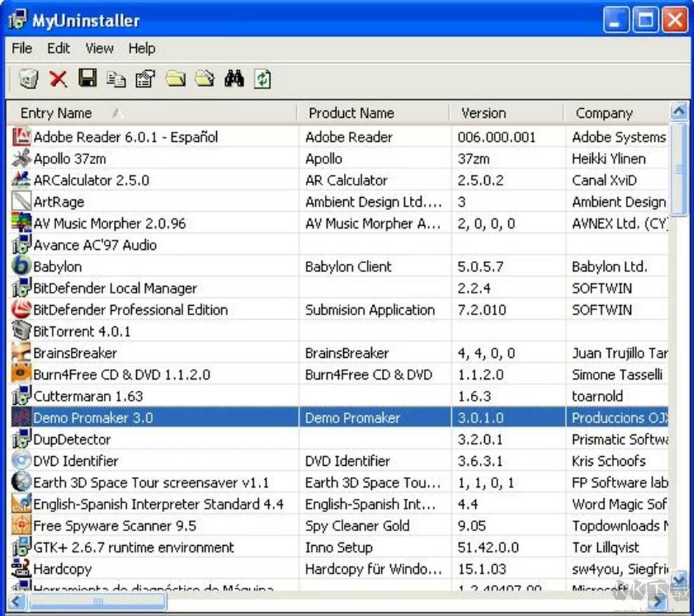Click the Product Name column header

pos(351,113)
